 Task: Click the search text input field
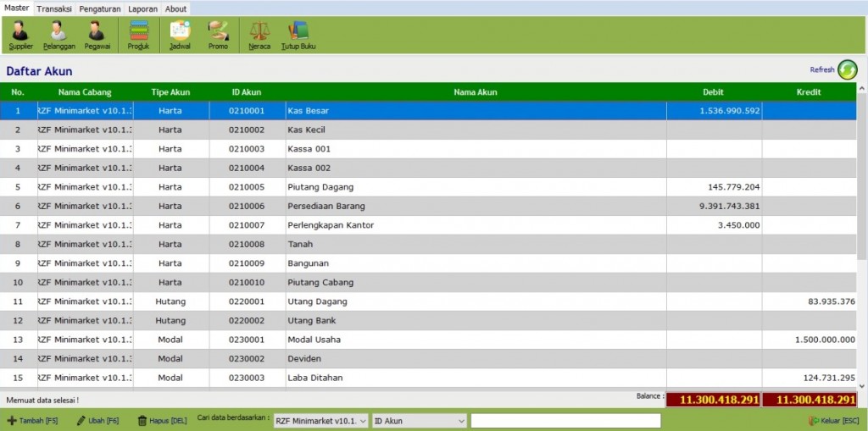[x=565, y=421]
